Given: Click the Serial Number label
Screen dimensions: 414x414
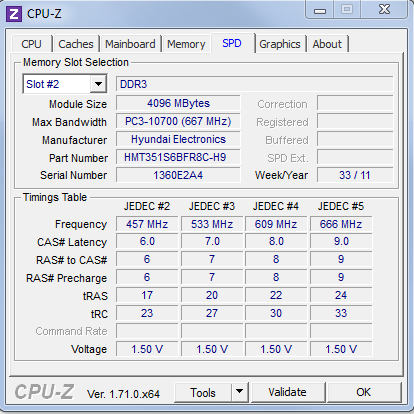Looking at the screenshot, I should click(x=74, y=175).
